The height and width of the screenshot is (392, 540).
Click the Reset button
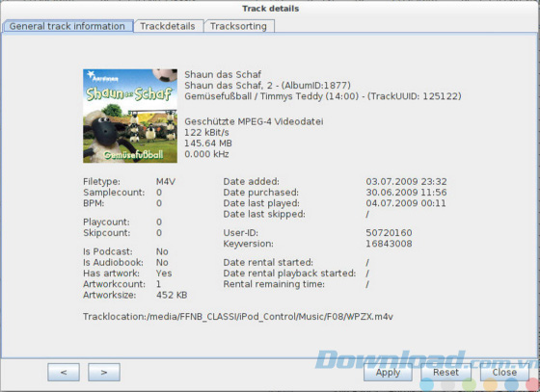point(445,372)
